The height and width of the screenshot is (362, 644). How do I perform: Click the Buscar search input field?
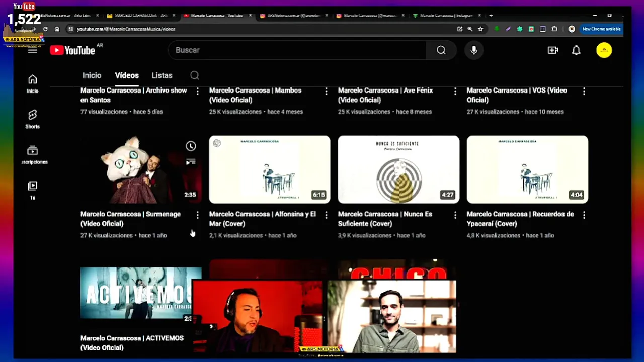(x=297, y=50)
